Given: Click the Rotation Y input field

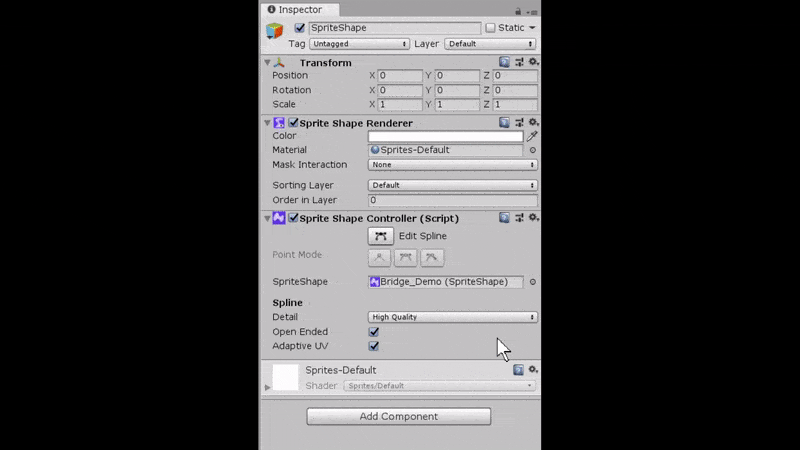Looking at the screenshot, I should tap(457, 90).
